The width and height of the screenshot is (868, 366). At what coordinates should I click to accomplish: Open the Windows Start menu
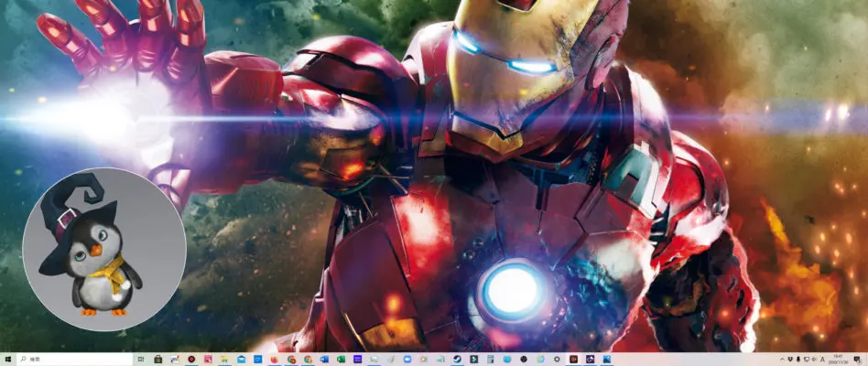click(x=7, y=360)
